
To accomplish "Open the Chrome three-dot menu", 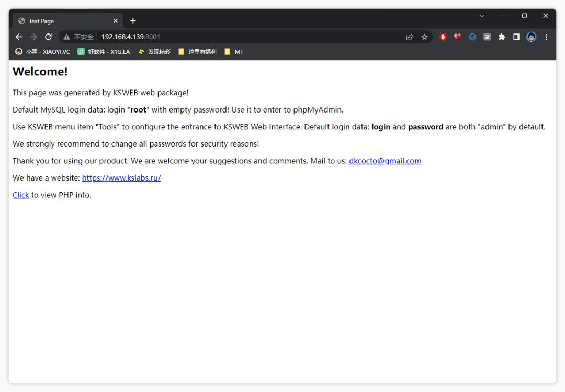I will pos(546,37).
